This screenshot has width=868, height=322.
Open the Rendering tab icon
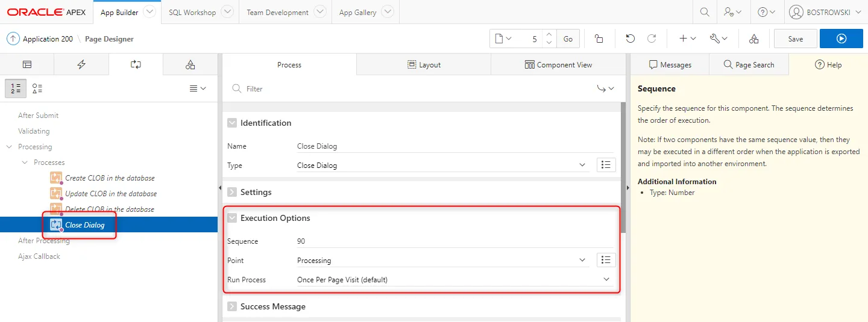pyautogui.click(x=27, y=64)
